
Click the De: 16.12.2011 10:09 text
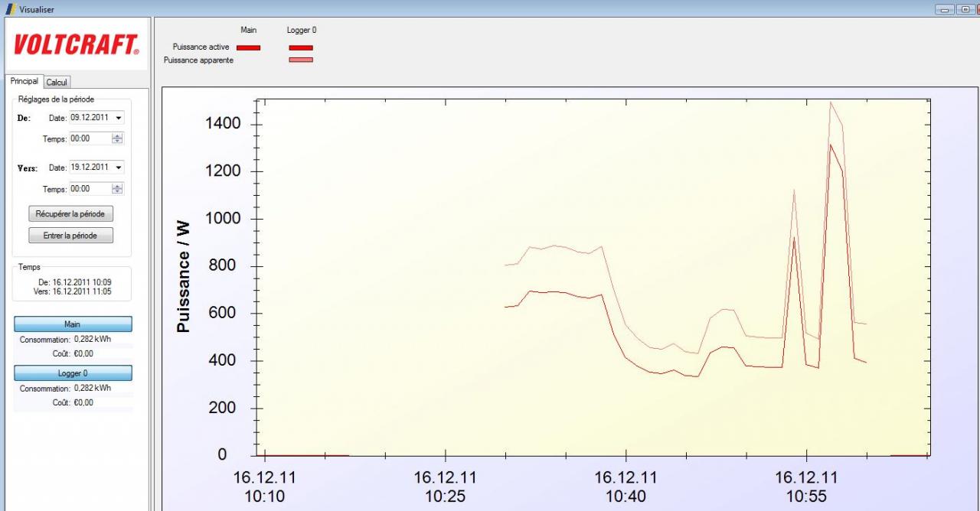coord(74,282)
